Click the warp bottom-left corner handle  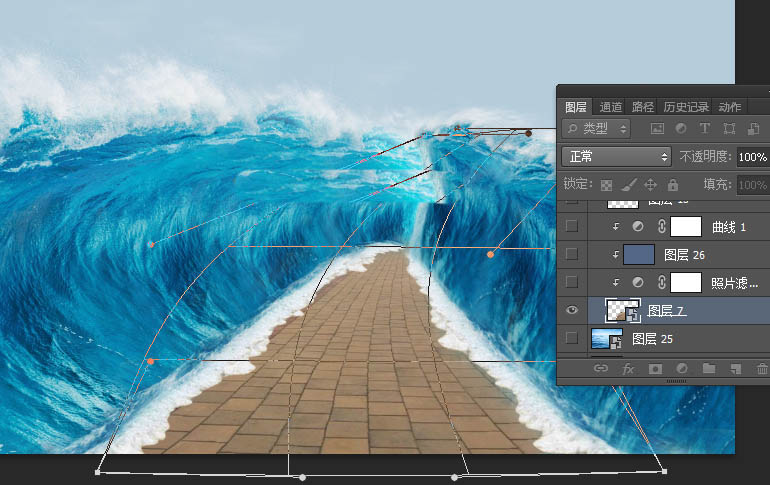(97, 472)
